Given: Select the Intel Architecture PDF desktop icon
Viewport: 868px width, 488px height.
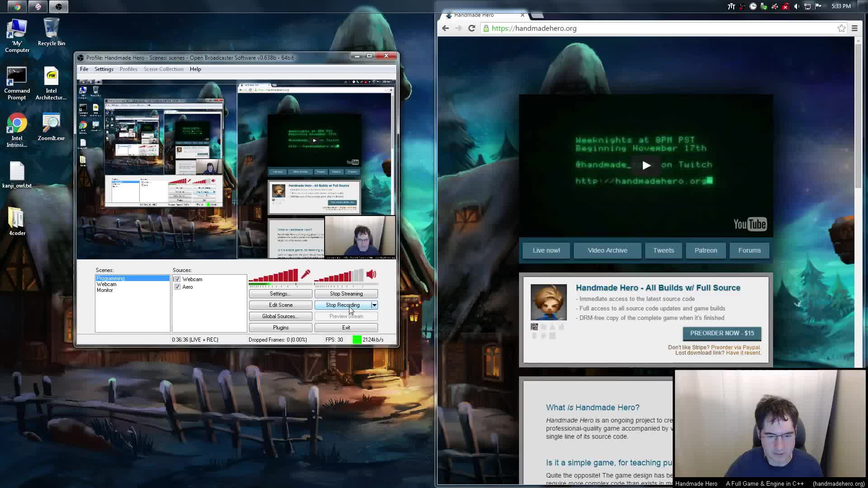Looking at the screenshot, I should click(51, 84).
